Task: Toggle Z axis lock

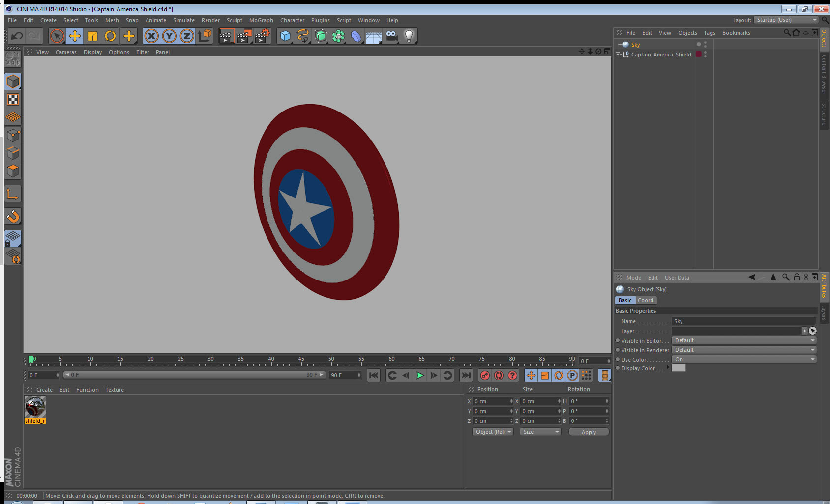Action: point(187,36)
